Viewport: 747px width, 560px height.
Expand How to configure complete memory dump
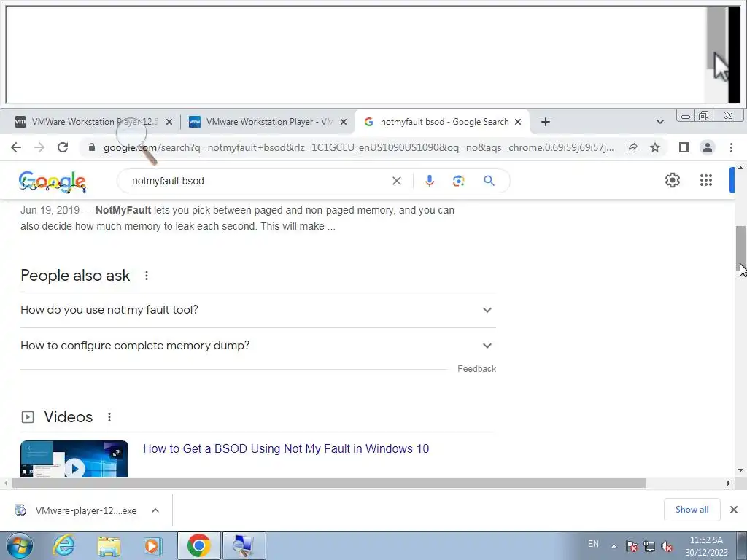258,346
